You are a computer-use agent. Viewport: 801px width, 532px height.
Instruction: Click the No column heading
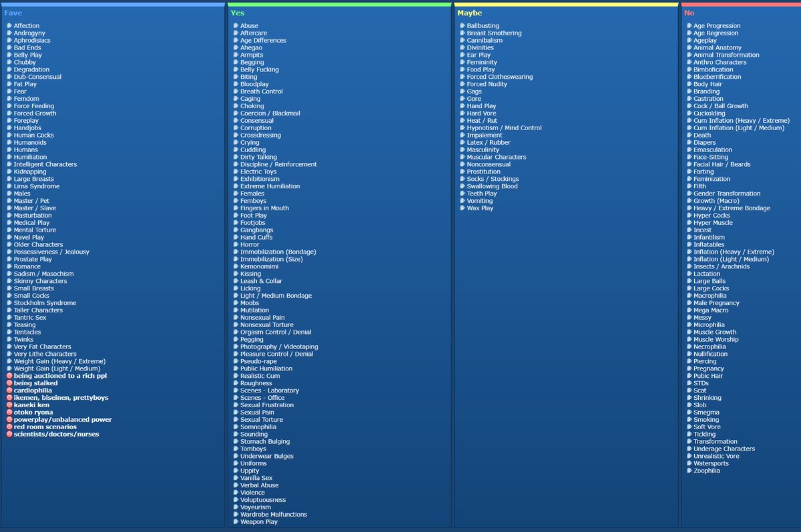(689, 13)
